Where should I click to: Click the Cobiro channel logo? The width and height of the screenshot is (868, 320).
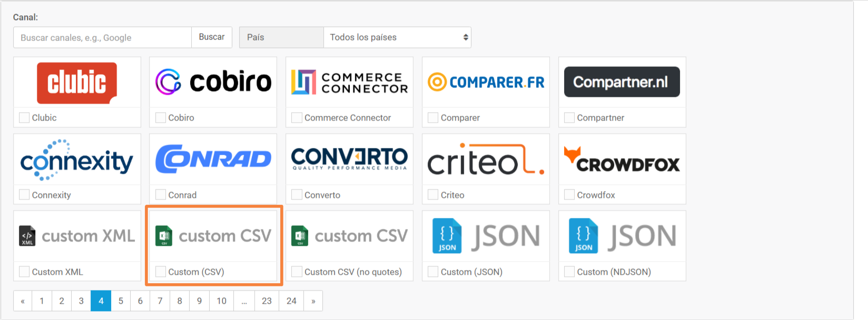pos(213,82)
